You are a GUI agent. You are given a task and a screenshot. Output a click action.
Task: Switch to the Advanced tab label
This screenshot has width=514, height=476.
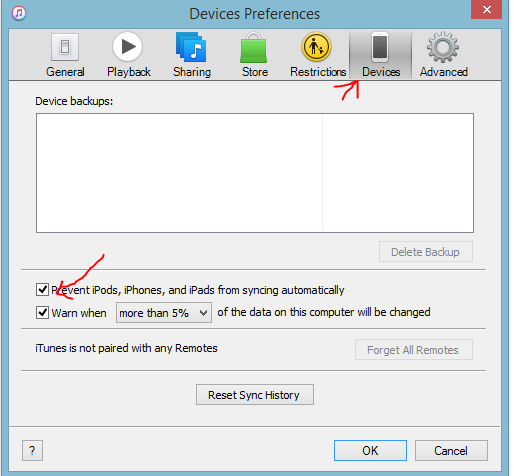[443, 72]
